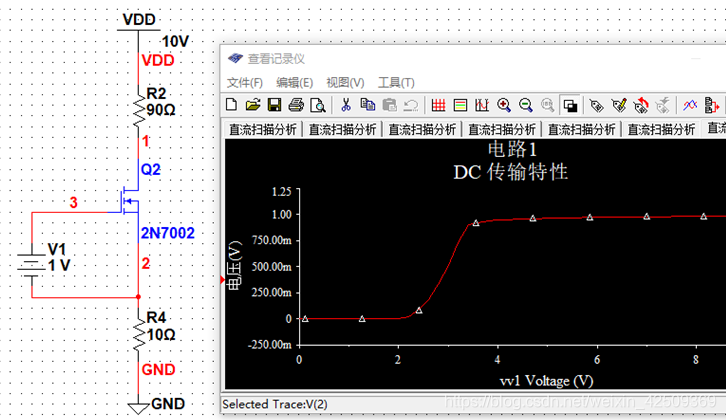Click the red arrow marker on graph's left edge
The image size is (726, 420).
(x=223, y=280)
